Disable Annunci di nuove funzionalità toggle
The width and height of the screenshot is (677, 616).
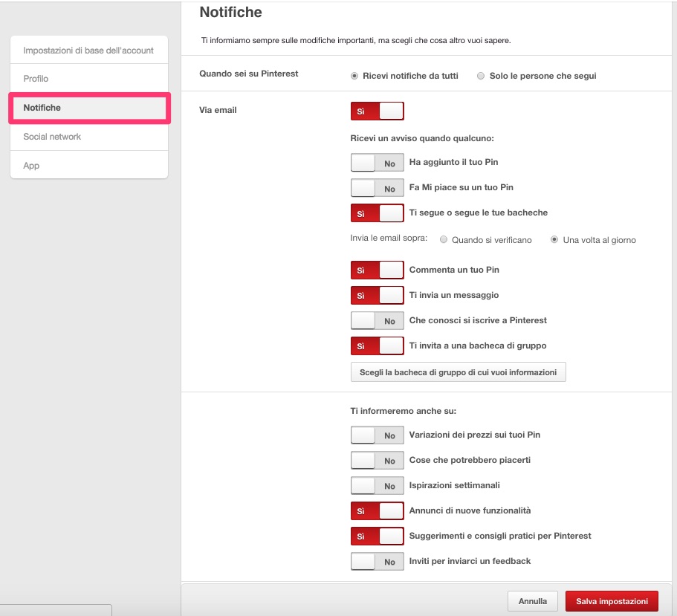coord(377,511)
